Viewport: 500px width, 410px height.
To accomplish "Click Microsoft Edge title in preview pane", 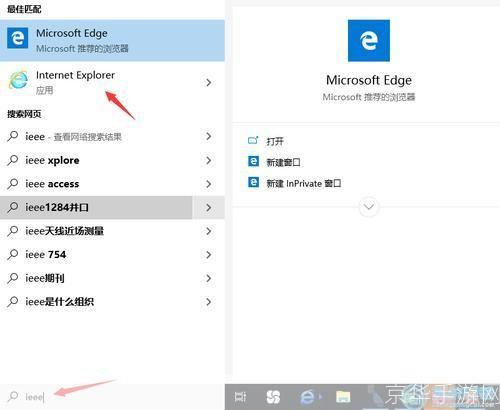I will (x=369, y=80).
